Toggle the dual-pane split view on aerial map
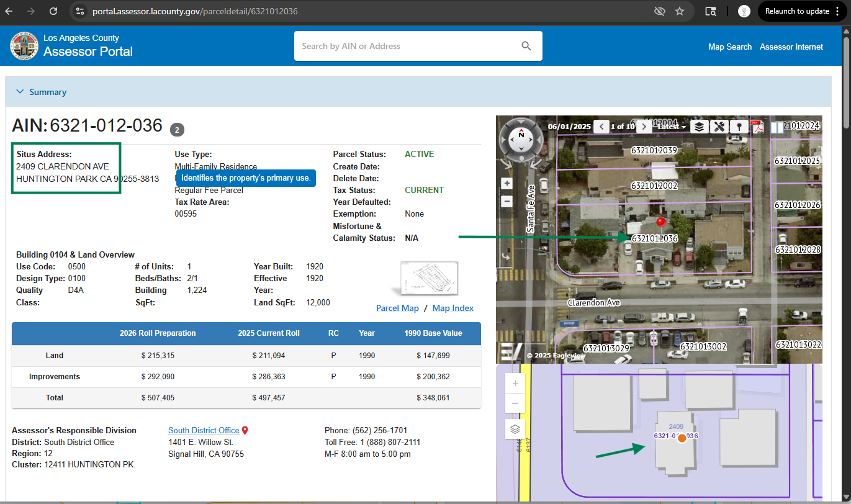Viewport: 851px width, 504px height. 776,127
